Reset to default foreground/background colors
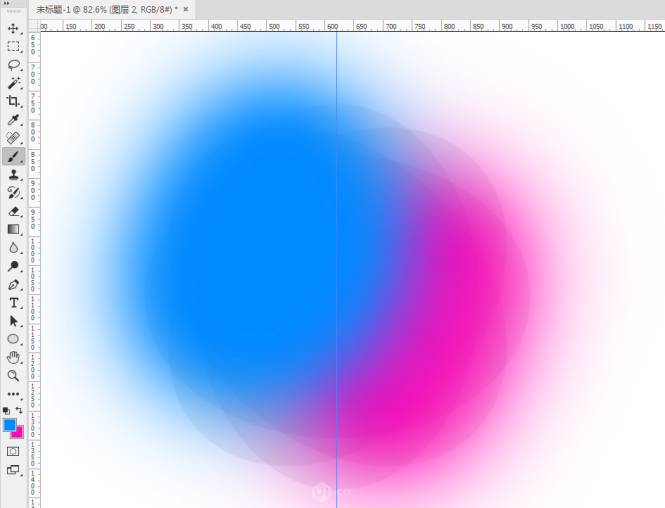 (6, 410)
